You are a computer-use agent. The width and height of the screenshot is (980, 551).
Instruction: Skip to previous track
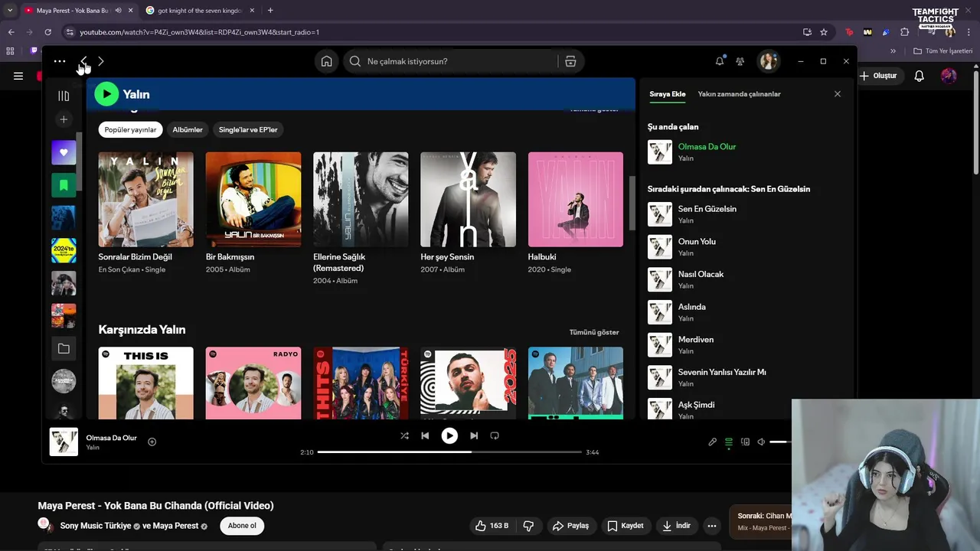click(425, 435)
